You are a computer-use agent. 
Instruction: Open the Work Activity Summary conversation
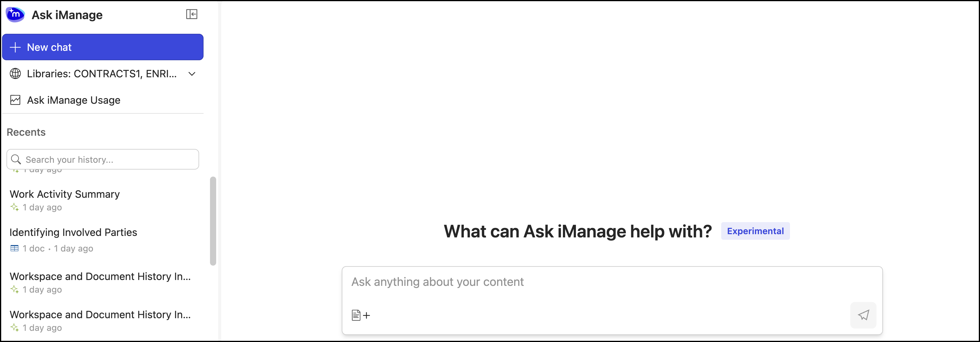pos(64,194)
